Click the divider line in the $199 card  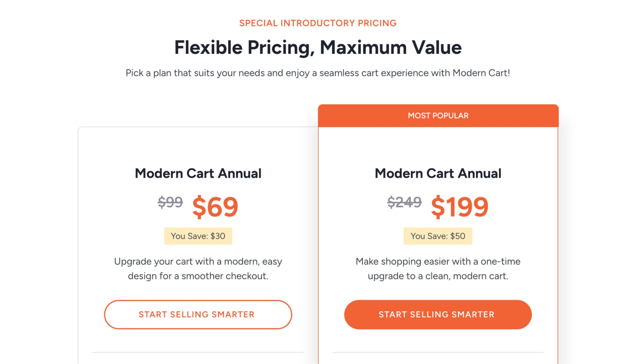(438, 352)
